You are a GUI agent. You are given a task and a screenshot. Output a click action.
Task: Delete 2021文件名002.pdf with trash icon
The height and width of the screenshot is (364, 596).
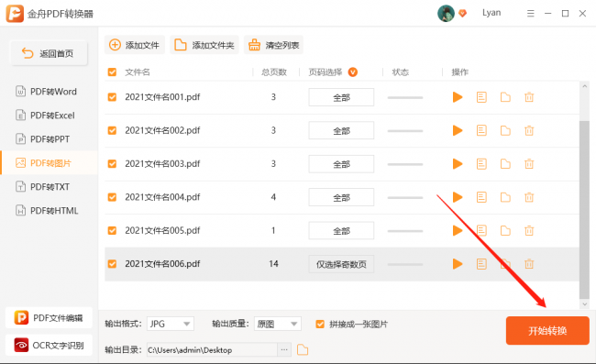coord(529,131)
